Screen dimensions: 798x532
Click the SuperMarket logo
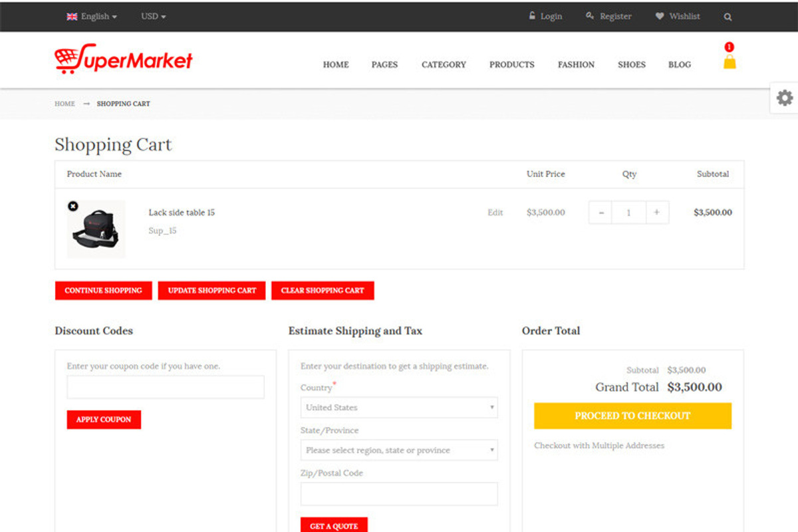(x=124, y=60)
